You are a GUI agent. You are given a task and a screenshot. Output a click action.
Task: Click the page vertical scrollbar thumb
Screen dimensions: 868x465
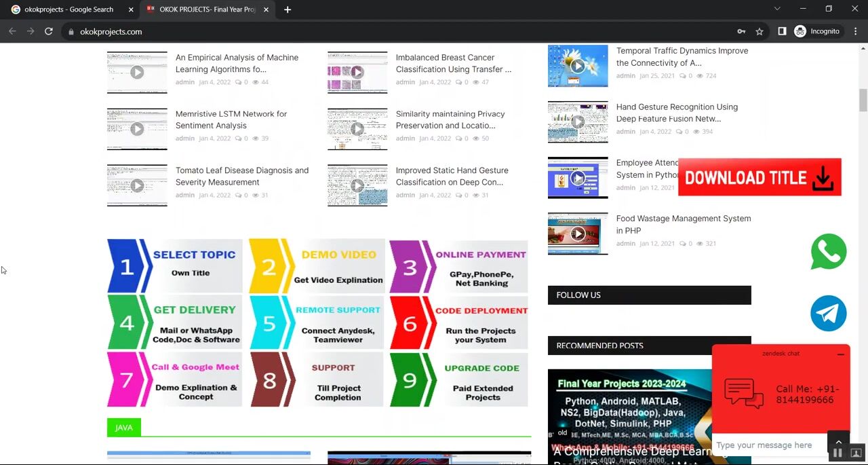pyautogui.click(x=863, y=100)
